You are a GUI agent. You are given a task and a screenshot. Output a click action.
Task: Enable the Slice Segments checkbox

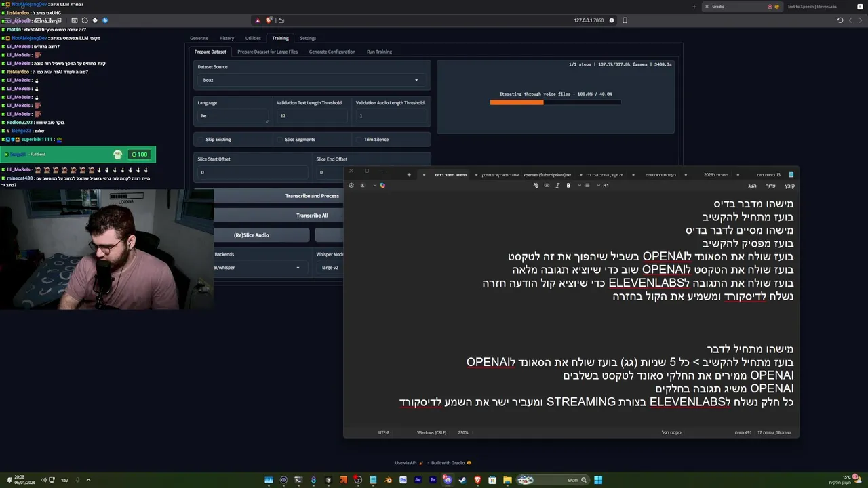click(279, 140)
